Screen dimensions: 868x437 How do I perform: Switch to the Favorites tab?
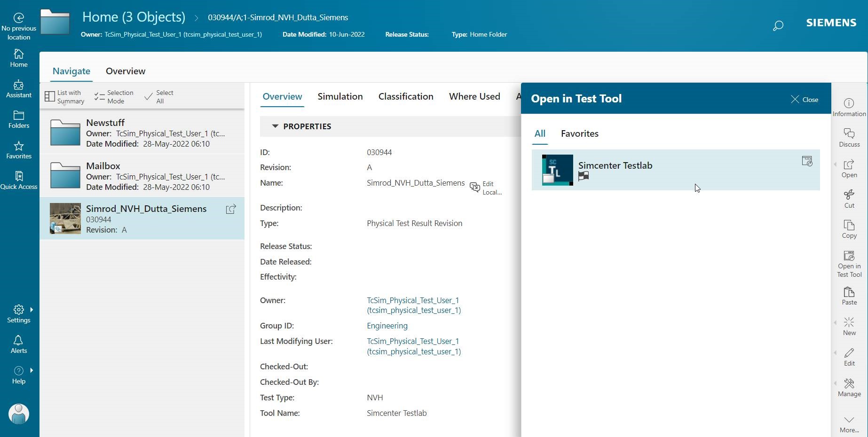(579, 134)
